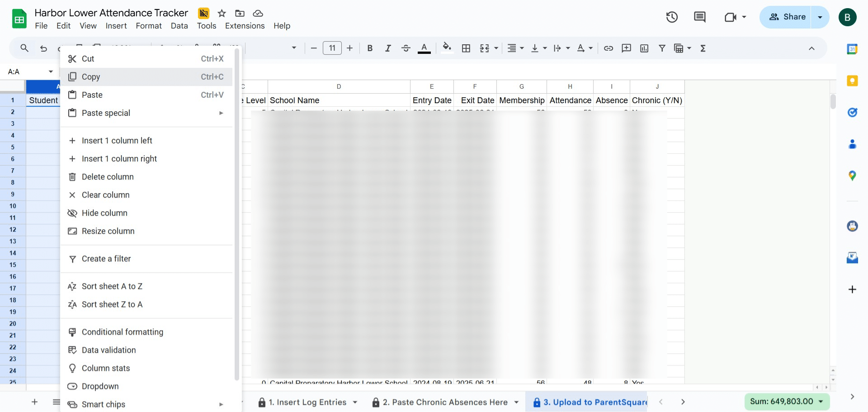Open the text color picker
The image size is (868, 412).
tap(424, 48)
